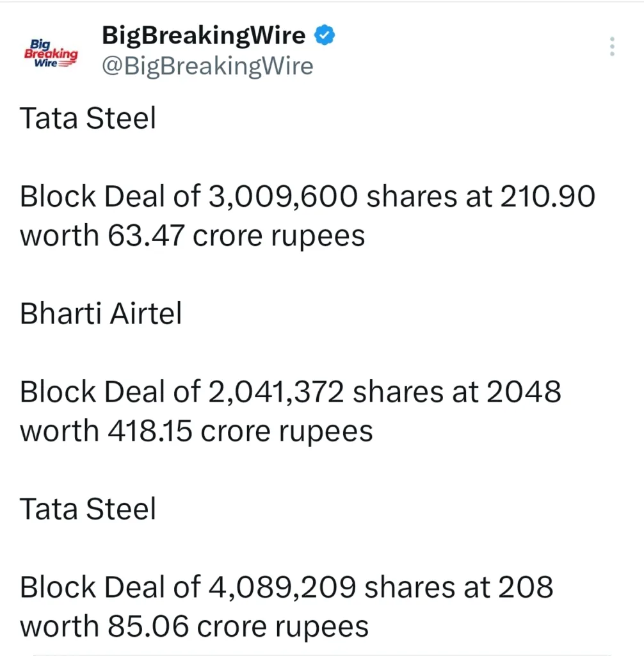The image size is (644, 656).
Task: Click the 3,009,600 shares block deal line
Action: point(307,196)
